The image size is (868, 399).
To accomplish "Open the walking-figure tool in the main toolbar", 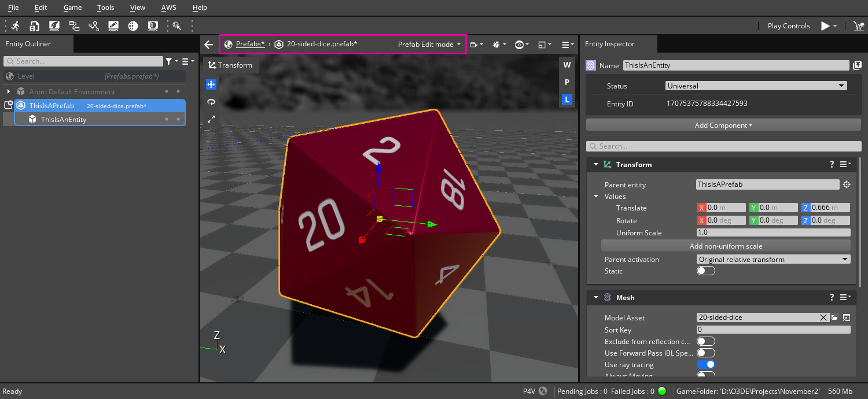I will coord(15,26).
